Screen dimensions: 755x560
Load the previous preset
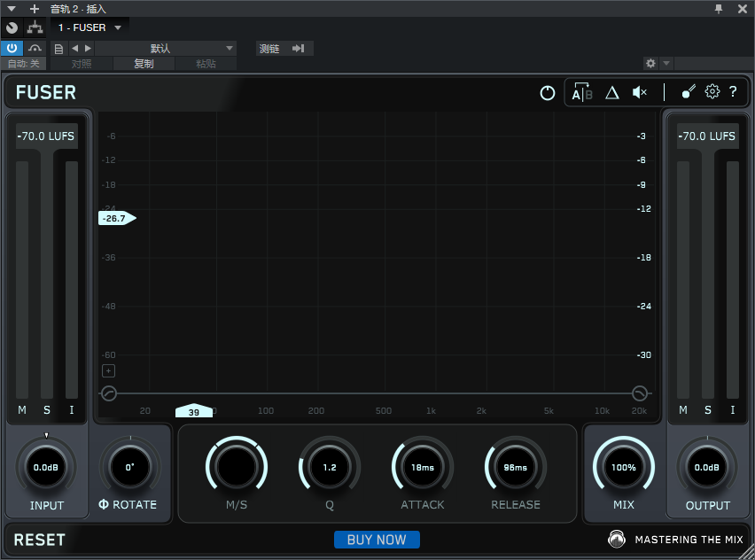pyautogui.click(x=74, y=48)
